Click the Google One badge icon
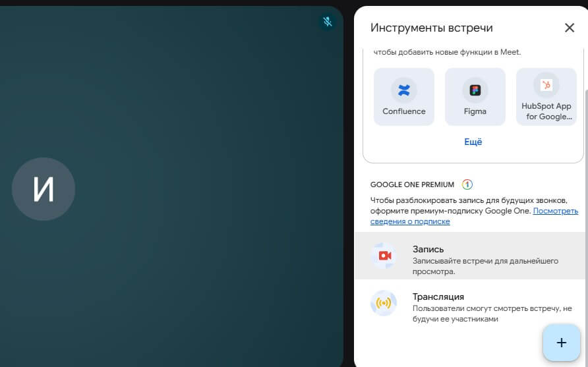The image size is (588, 367). point(467,184)
